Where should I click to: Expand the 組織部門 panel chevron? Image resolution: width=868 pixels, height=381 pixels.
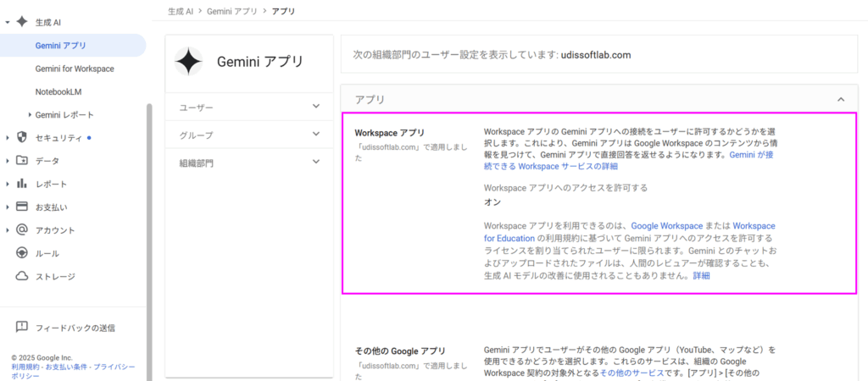pos(316,162)
